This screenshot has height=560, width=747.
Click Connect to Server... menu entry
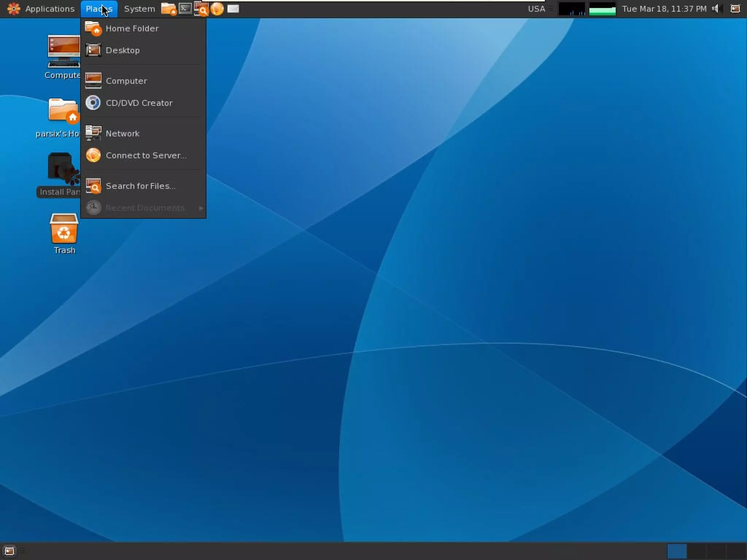(146, 155)
